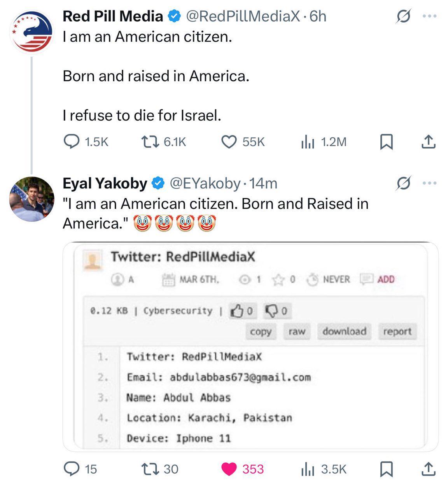Open Grok icon on Eyal Yakoby reply

(403, 183)
